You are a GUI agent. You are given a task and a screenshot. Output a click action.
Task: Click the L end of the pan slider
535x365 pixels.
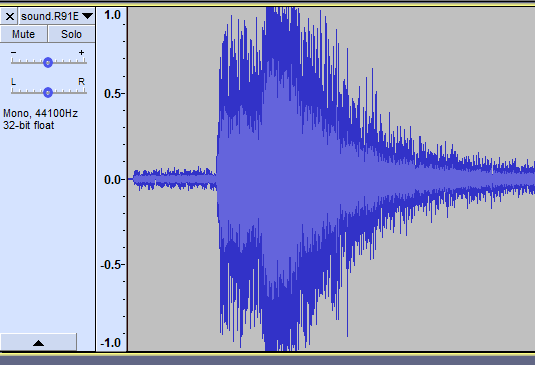coord(13,82)
